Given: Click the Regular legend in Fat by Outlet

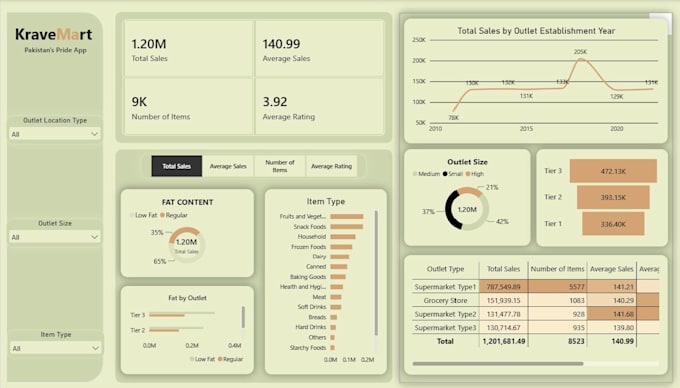Looking at the screenshot, I should point(231,359).
